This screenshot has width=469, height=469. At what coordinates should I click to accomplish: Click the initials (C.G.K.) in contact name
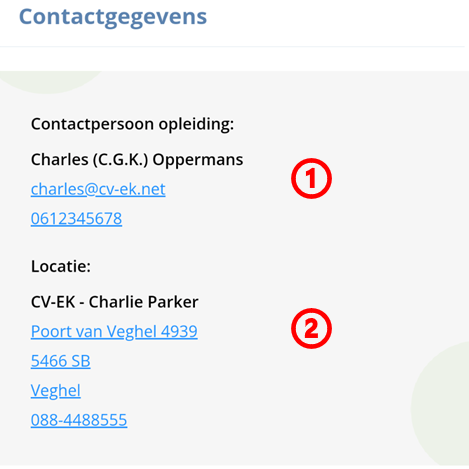(x=121, y=160)
